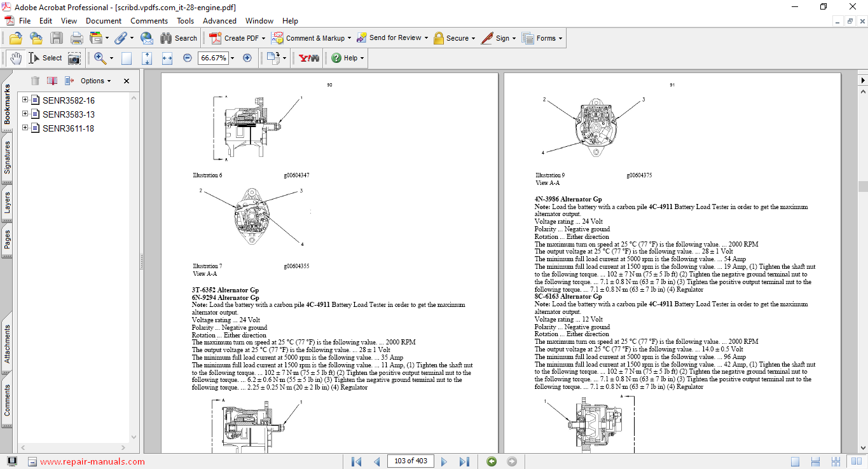The image size is (868, 469).
Task: Expand the SENR3582-16 bookmark
Action: 25,100
